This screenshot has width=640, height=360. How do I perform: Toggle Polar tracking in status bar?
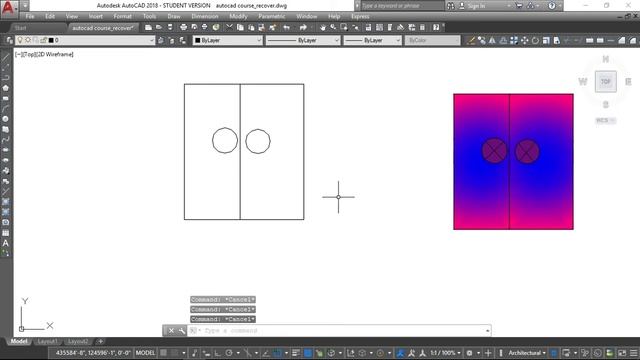click(x=229, y=353)
